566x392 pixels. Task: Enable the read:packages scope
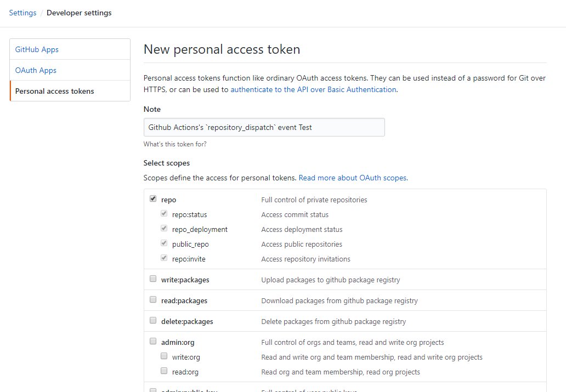(x=153, y=299)
